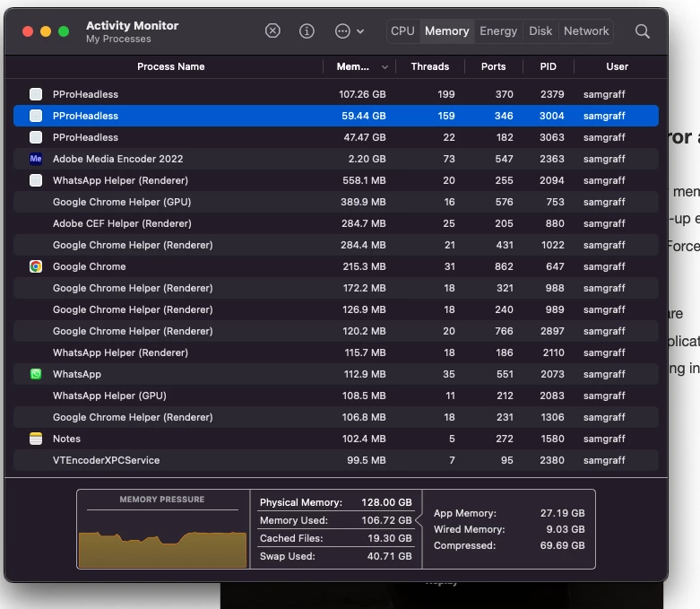Click the App Memory 27.19 GB entry
The image size is (700, 609).
(509, 513)
